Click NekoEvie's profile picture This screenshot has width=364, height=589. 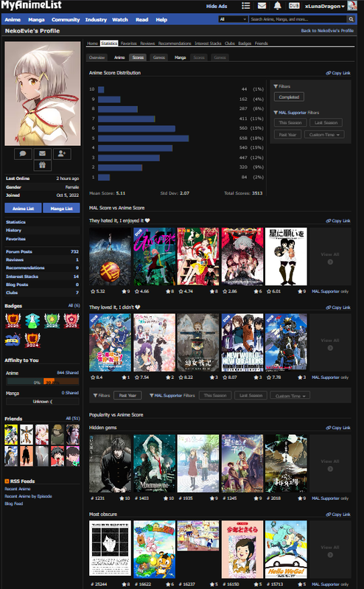[43, 94]
